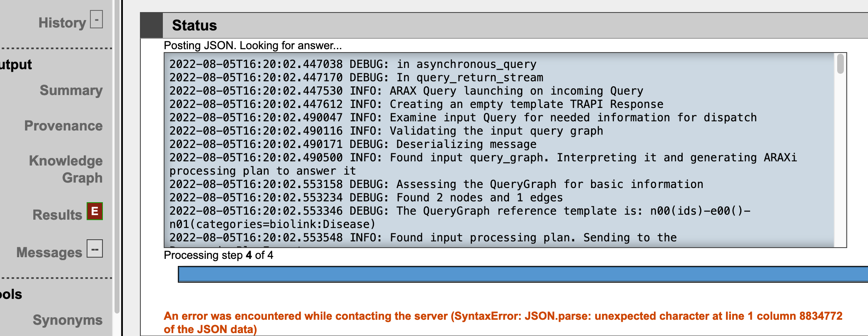Screen dimensions: 868x336
Task: Click the dark square beside Status header
Action: click(x=151, y=25)
